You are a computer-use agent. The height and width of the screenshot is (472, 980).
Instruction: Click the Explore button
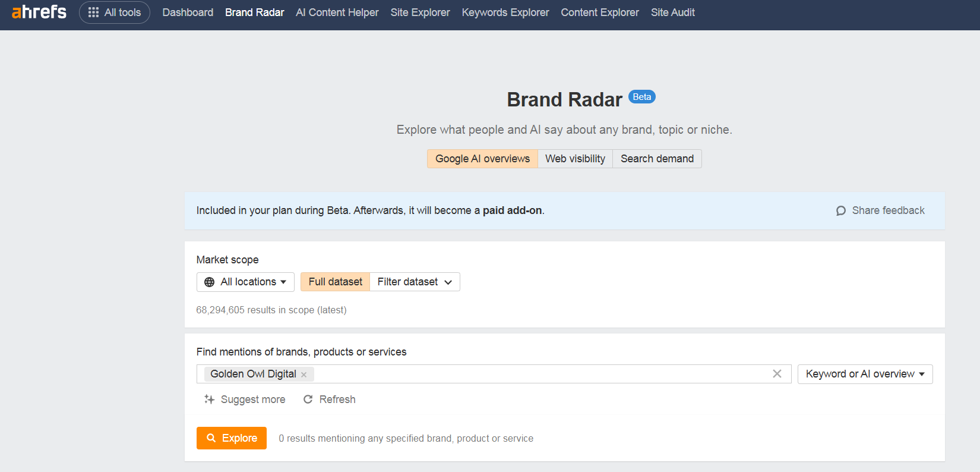232,438
